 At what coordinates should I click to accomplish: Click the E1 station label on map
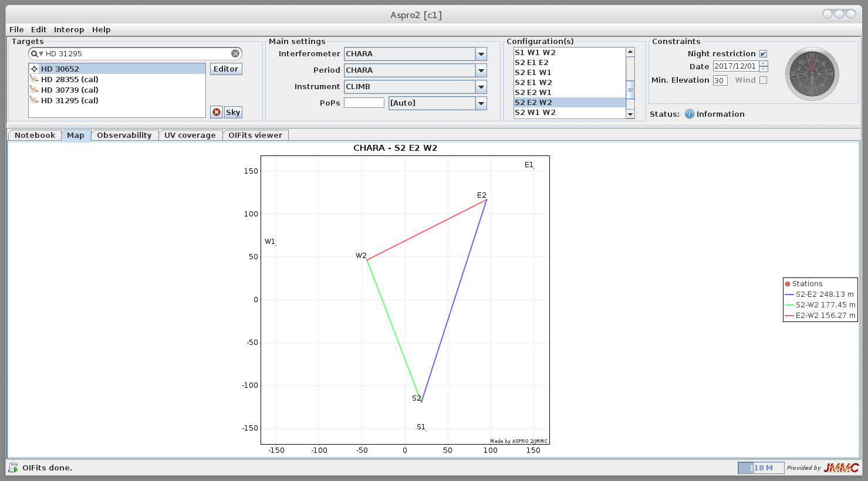pyautogui.click(x=529, y=165)
